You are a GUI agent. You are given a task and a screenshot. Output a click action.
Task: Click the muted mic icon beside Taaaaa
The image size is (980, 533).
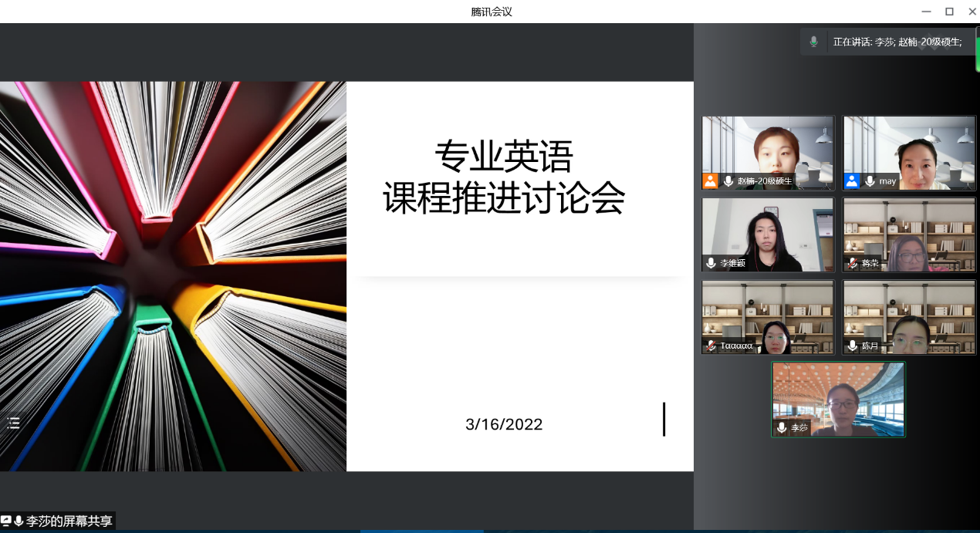click(x=711, y=346)
